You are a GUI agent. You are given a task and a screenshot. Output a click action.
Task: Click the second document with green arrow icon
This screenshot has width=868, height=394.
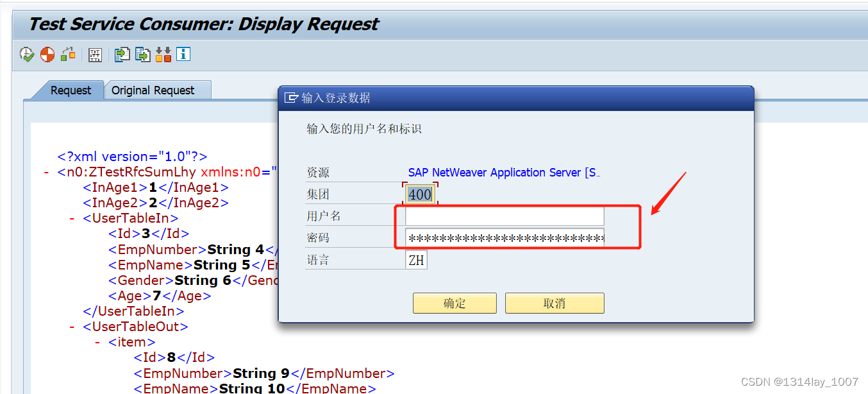point(142,55)
